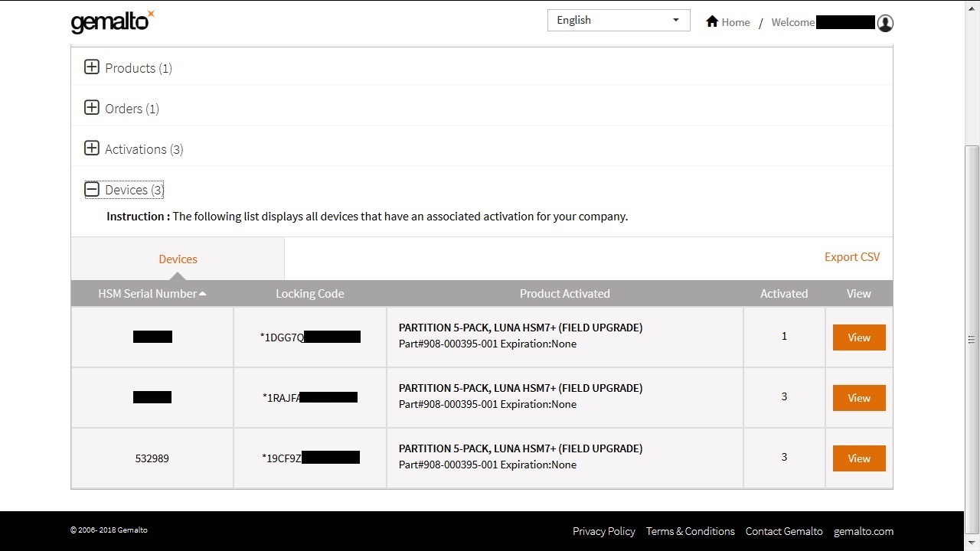980x551 pixels.
Task: Expand the Orders section plus icon
Action: [x=92, y=108]
